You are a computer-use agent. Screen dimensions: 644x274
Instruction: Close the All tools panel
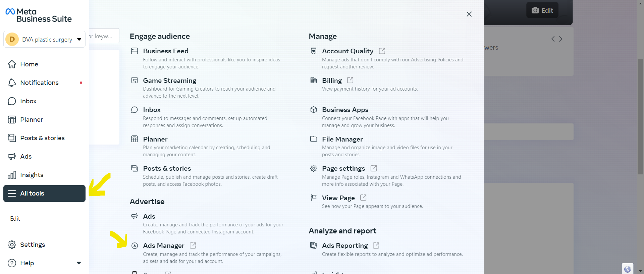point(469,14)
